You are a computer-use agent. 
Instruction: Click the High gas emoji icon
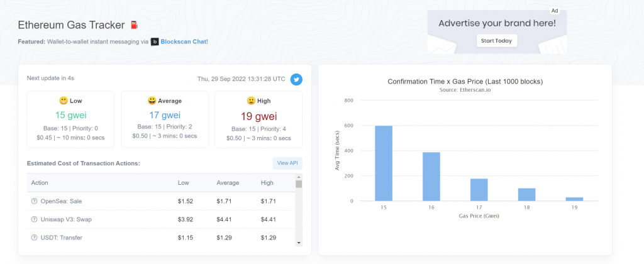pos(251,101)
